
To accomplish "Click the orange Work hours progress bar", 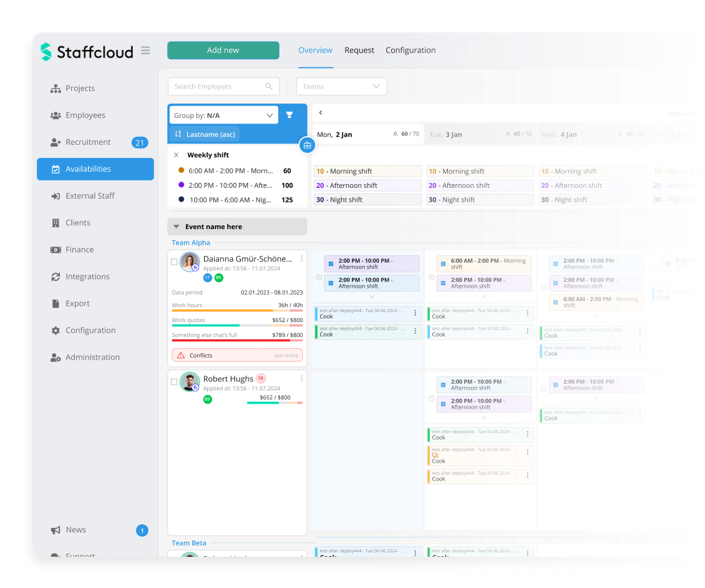I will [x=222, y=310].
